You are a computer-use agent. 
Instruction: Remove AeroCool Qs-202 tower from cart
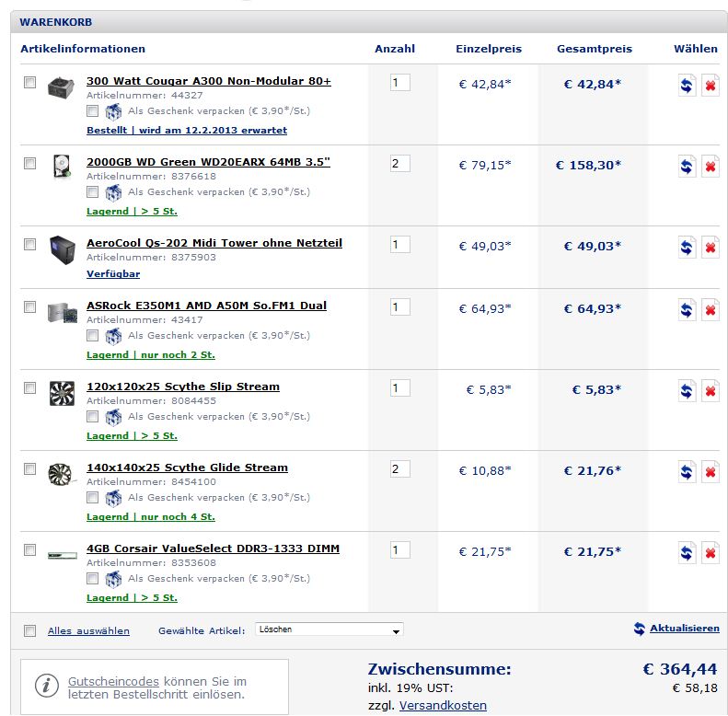point(711,248)
